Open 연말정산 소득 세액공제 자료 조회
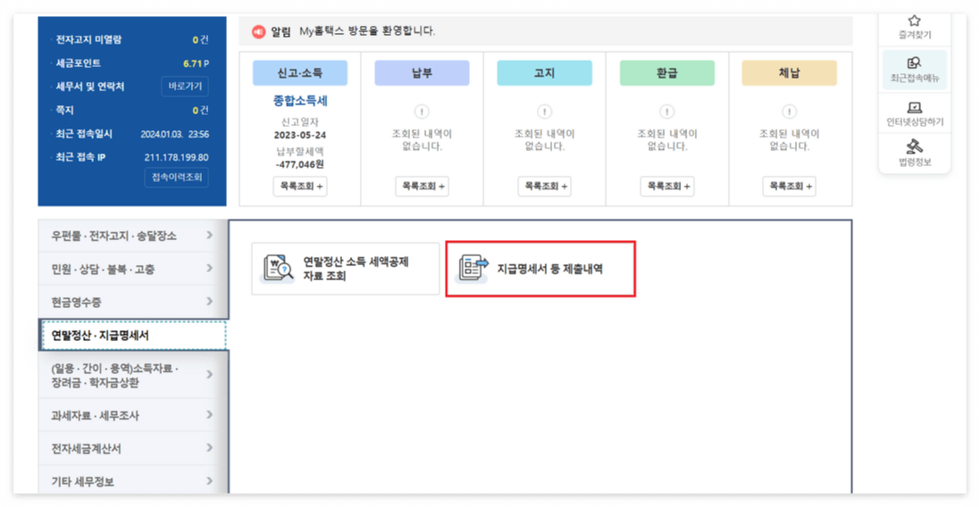Image resolution: width=980 pixels, height=507 pixels. [346, 269]
